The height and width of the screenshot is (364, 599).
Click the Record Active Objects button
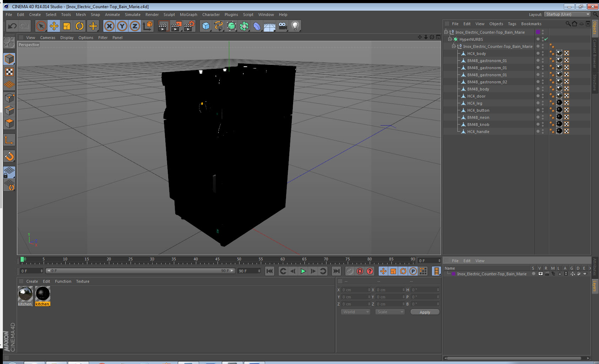pos(350,271)
